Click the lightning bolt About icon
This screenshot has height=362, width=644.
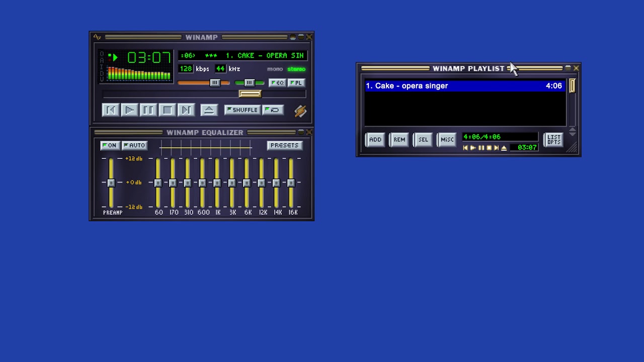coord(300,111)
